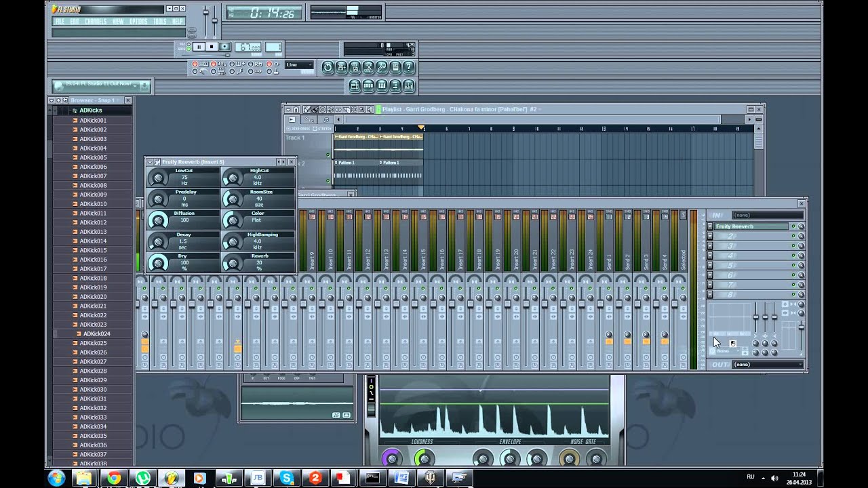Mute the Send 1 mixer track LED

pos(608,288)
